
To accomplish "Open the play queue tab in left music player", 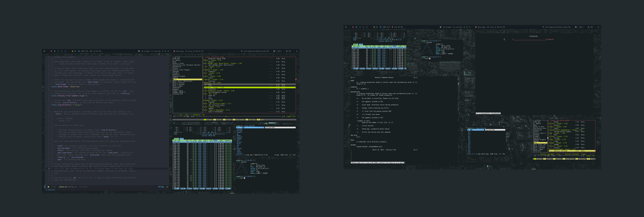I will pos(239,120).
